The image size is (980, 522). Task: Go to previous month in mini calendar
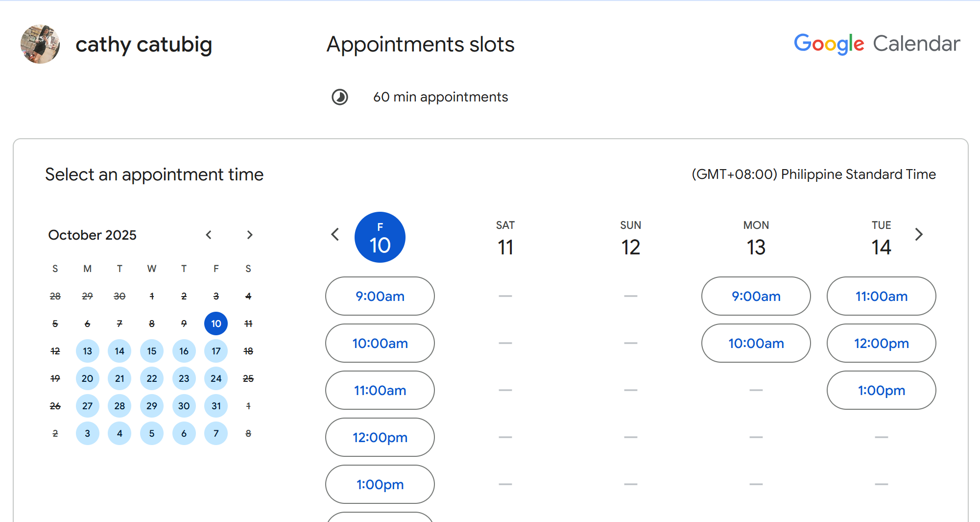[209, 235]
